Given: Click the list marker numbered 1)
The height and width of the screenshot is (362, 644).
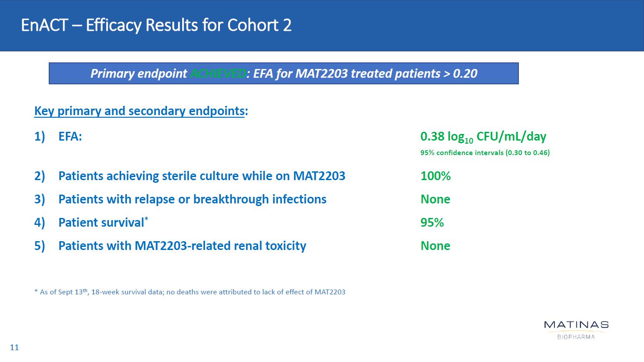Looking at the screenshot, I should coord(40,137).
